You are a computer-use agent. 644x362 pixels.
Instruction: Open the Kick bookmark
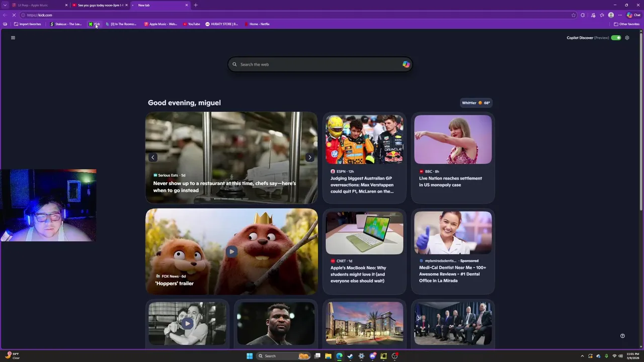point(94,24)
